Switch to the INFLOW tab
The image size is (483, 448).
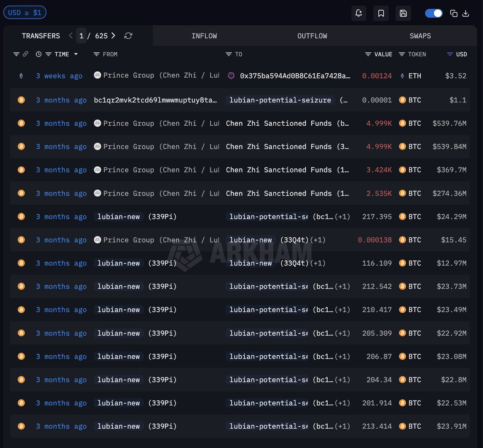pos(204,36)
